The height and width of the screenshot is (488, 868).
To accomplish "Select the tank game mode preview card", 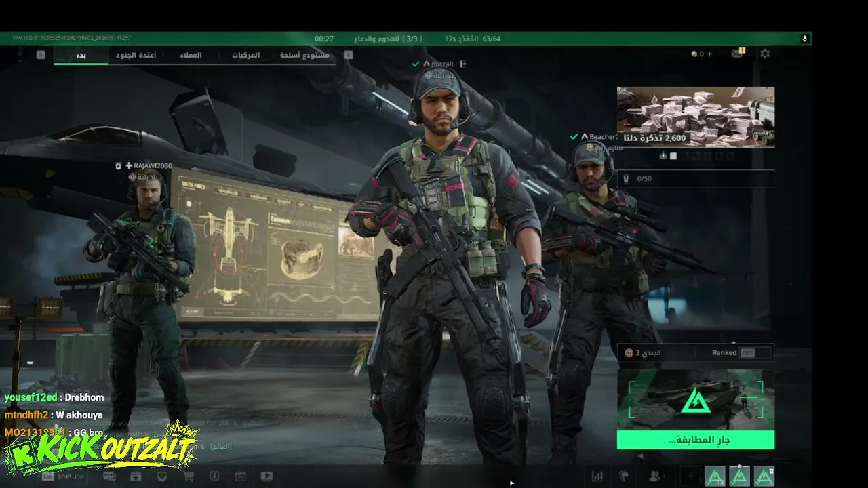I will tap(696, 400).
